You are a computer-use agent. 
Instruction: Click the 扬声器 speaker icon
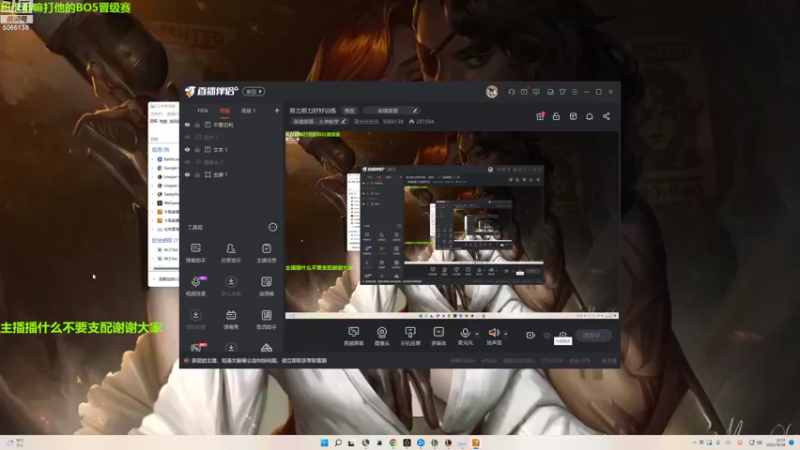click(493, 333)
